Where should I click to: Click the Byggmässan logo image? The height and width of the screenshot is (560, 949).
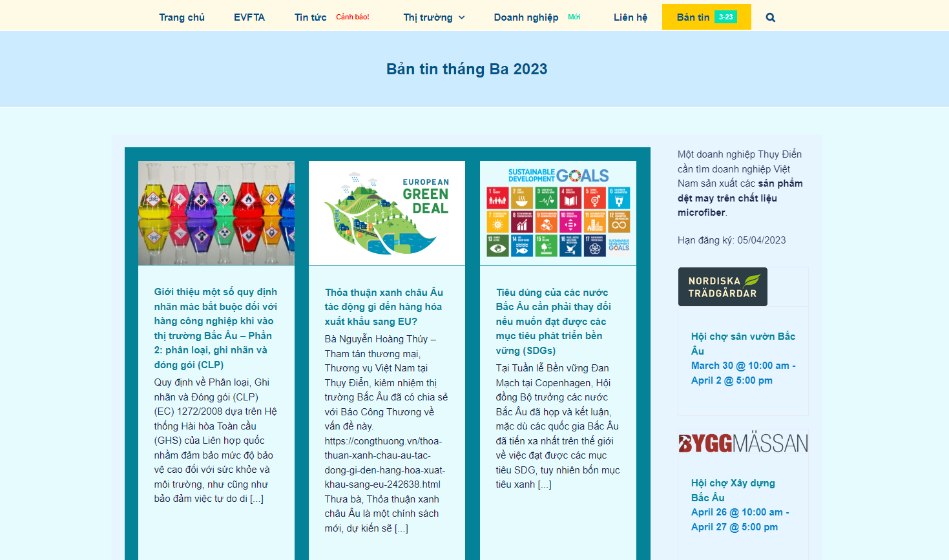point(743,443)
